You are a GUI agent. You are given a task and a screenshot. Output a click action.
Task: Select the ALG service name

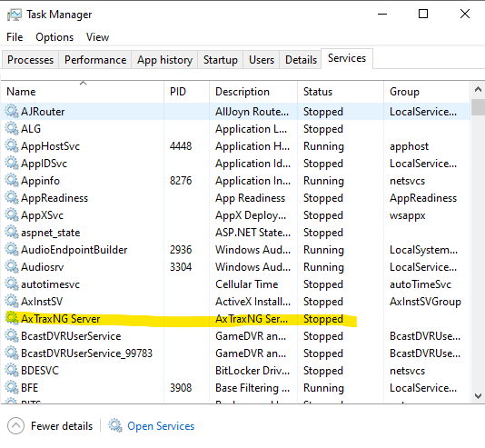coord(31,129)
